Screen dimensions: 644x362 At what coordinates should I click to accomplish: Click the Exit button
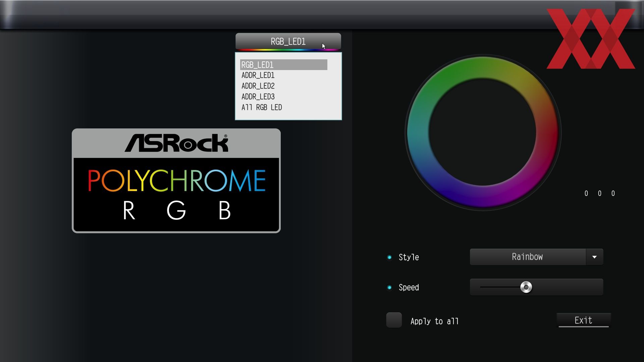tap(584, 320)
